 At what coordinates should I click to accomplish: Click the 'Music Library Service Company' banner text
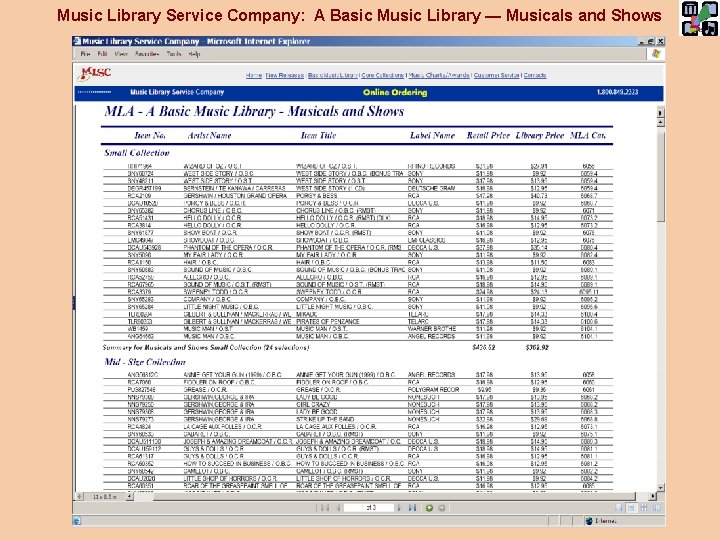coord(177,92)
